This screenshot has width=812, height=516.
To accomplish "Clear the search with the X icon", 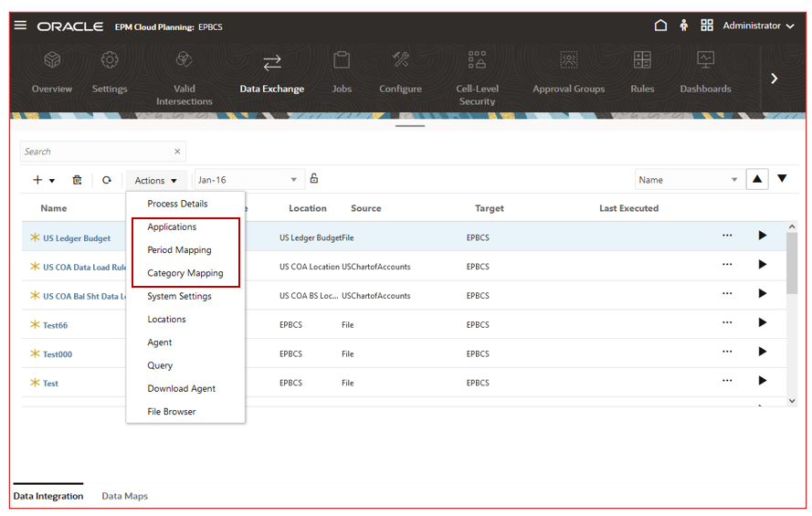I will pyautogui.click(x=177, y=152).
